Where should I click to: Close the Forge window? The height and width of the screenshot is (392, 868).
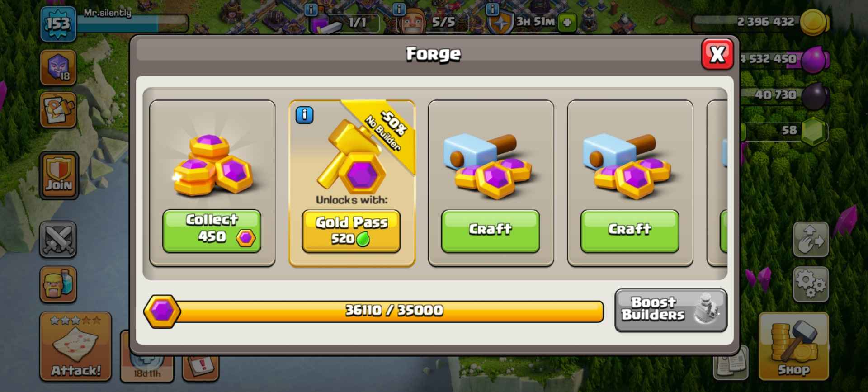pos(717,54)
